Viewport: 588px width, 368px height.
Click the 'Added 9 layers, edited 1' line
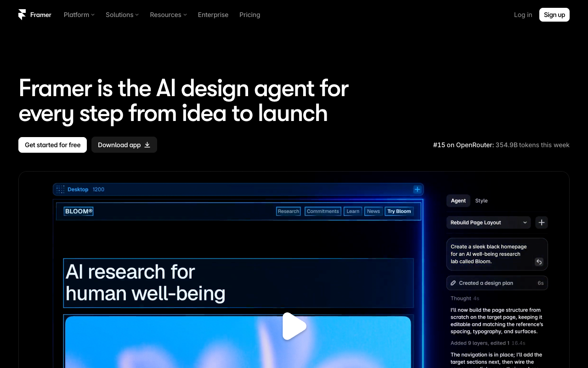pos(488,343)
